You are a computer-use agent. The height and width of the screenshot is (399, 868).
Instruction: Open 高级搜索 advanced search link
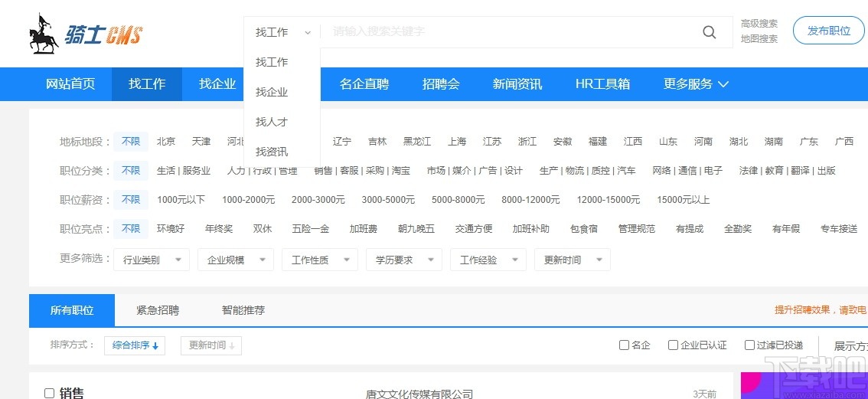(x=759, y=23)
